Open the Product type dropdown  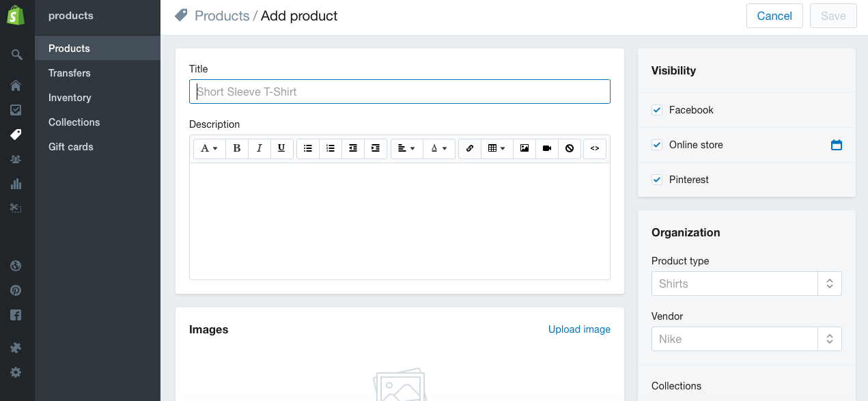pyautogui.click(x=746, y=284)
